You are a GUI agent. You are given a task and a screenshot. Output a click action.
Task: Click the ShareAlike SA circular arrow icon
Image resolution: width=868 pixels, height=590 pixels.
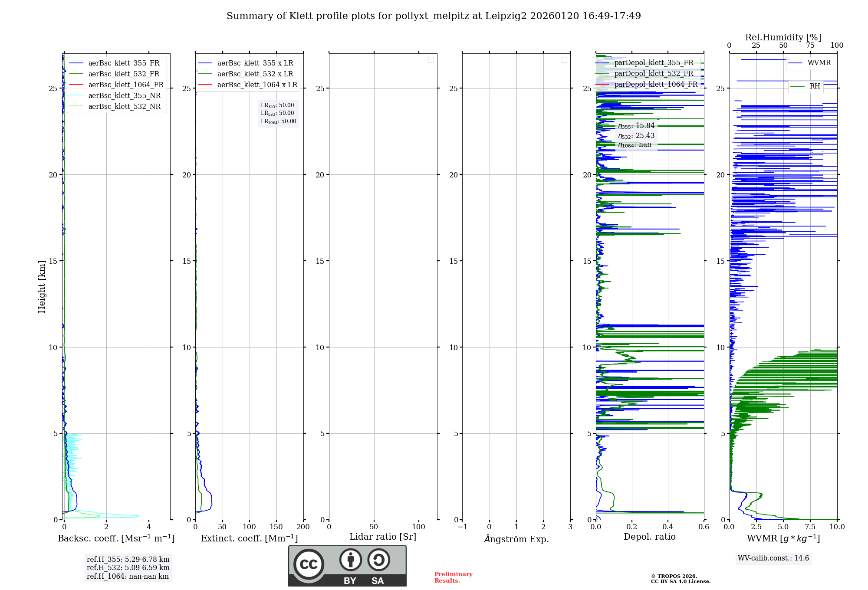click(378, 560)
